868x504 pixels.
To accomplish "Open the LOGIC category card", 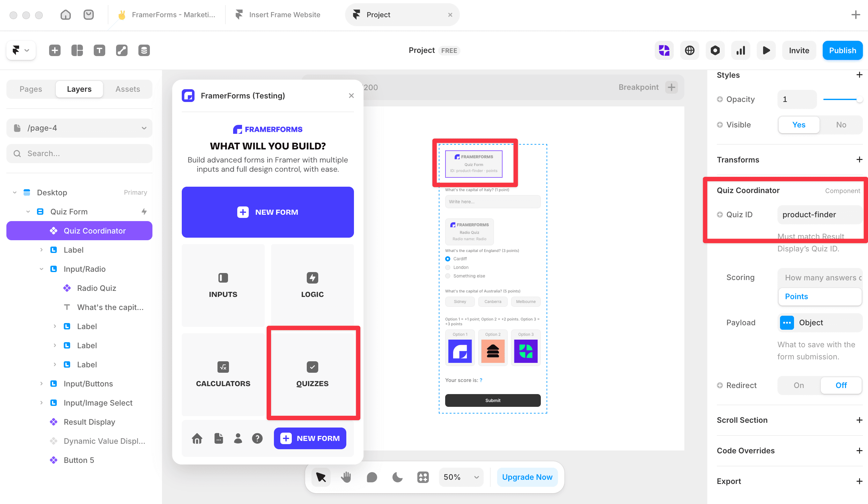I will [x=312, y=285].
